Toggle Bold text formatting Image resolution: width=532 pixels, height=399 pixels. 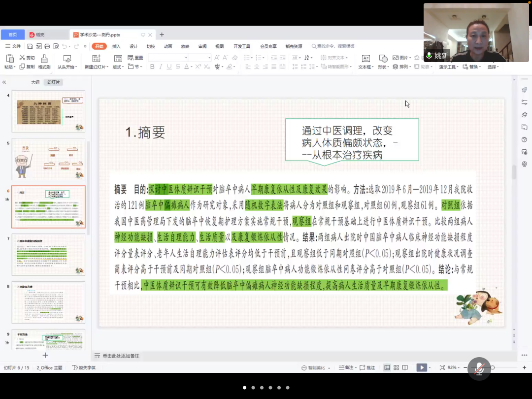(152, 67)
